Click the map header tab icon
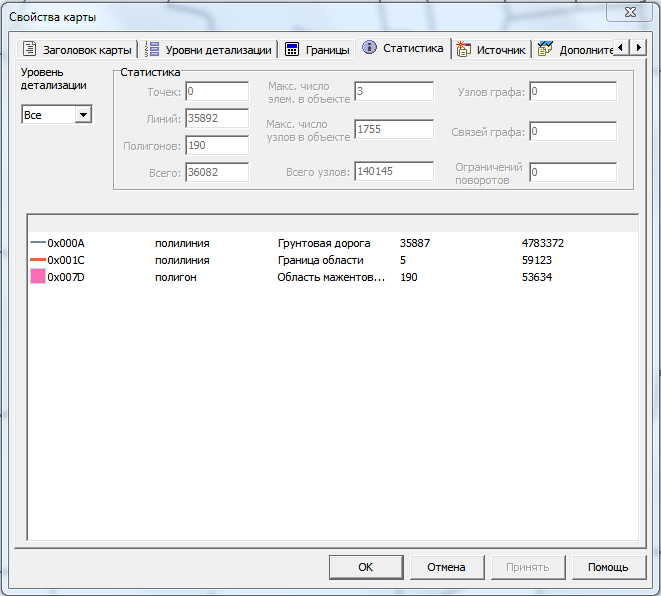This screenshot has width=661, height=596. click(x=30, y=49)
